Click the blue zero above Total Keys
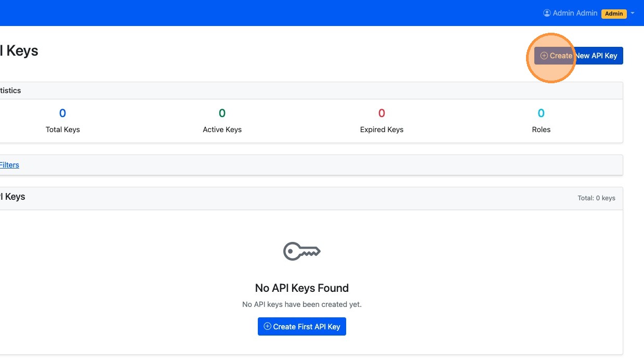 [x=63, y=113]
